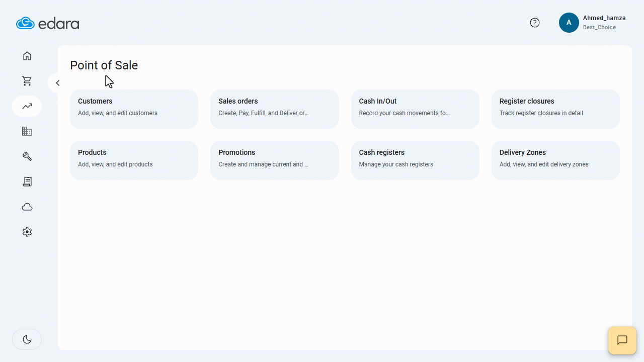Collapse the panel with the left chevron
The height and width of the screenshot is (362, 644).
(x=57, y=83)
